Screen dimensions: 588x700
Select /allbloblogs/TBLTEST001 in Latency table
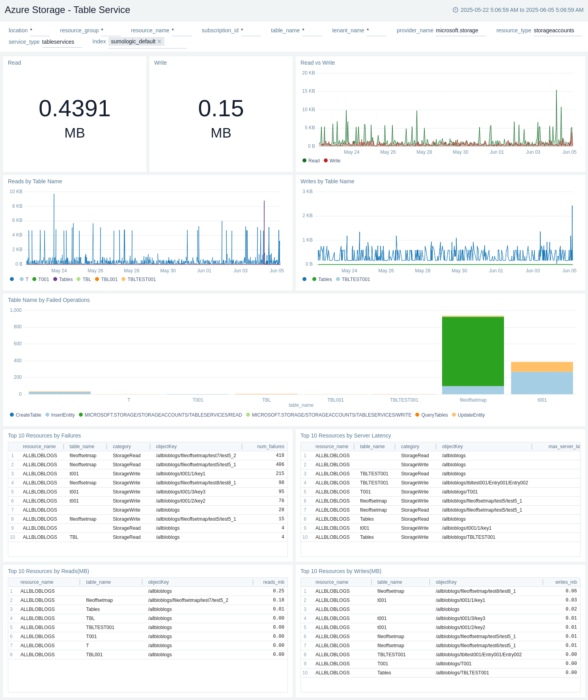(x=469, y=537)
